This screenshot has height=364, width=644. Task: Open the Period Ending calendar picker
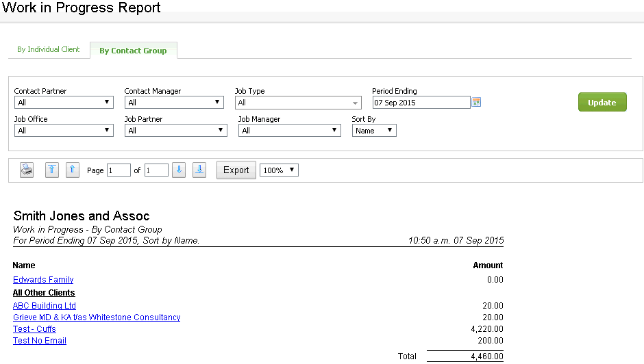[477, 103]
